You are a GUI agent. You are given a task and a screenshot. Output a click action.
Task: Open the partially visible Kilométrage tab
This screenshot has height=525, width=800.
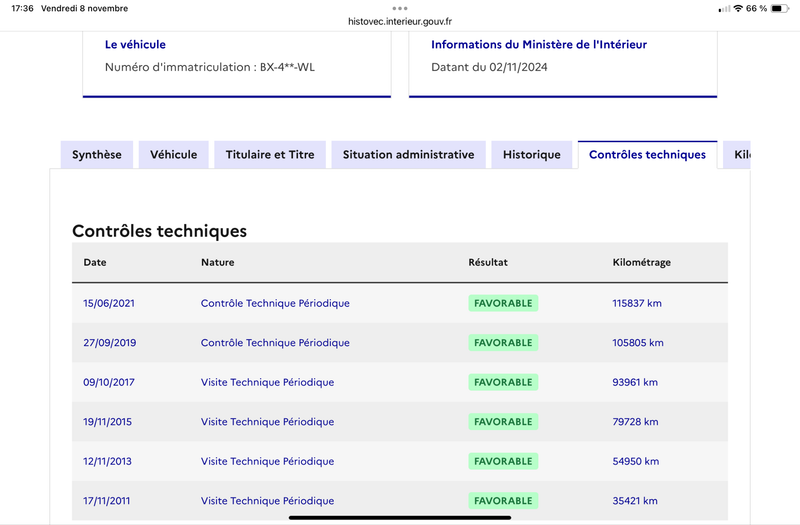coord(737,155)
